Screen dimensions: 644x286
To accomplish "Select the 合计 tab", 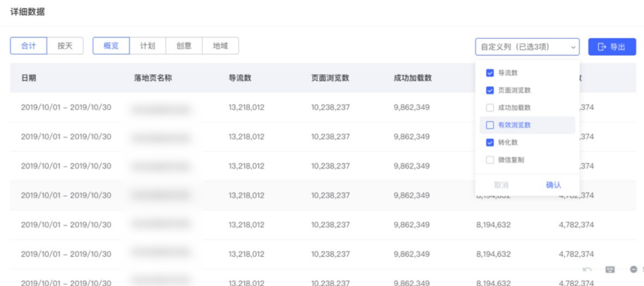I will tap(29, 46).
